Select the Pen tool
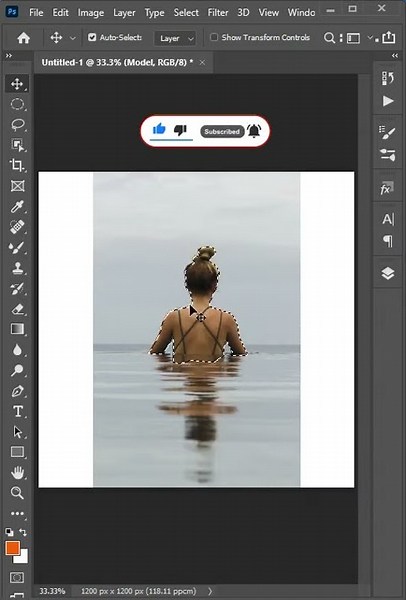Image resolution: width=406 pixels, height=600 pixels. click(x=17, y=391)
